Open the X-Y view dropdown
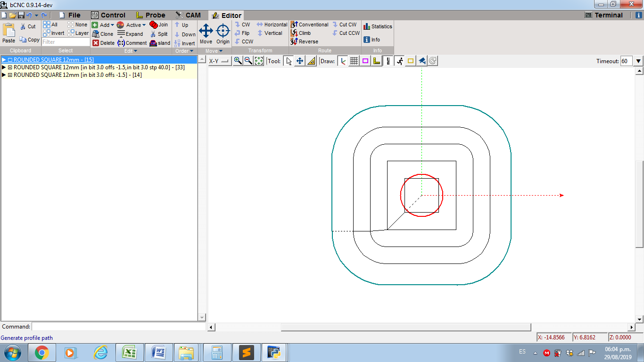Viewport: 644px width, 362px height. (x=219, y=61)
